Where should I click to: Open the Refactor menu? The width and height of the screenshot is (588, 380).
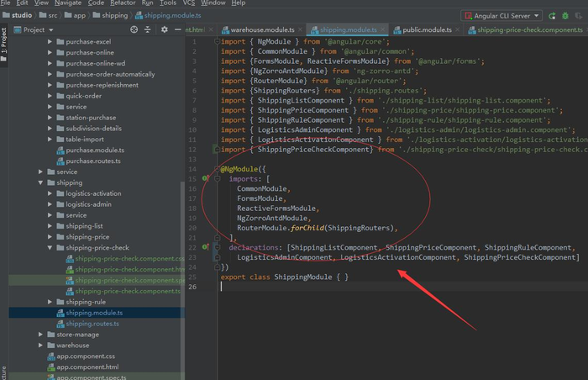click(123, 3)
